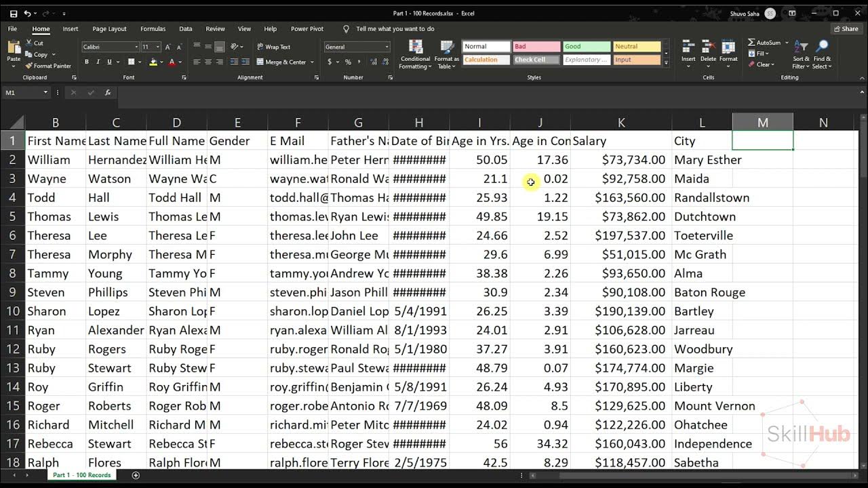Open the font size 11 dropdown
Viewport: 868px width, 488px height.
click(158, 47)
